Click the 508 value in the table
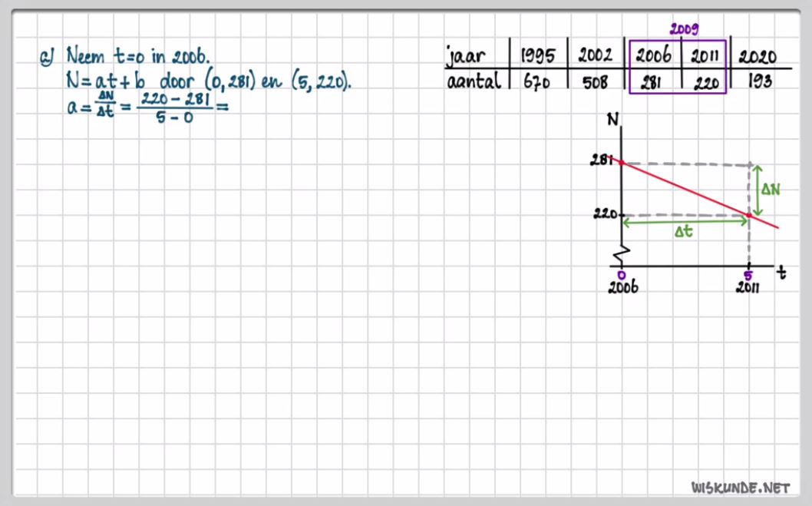Image resolution: width=812 pixels, height=506 pixels. point(595,81)
